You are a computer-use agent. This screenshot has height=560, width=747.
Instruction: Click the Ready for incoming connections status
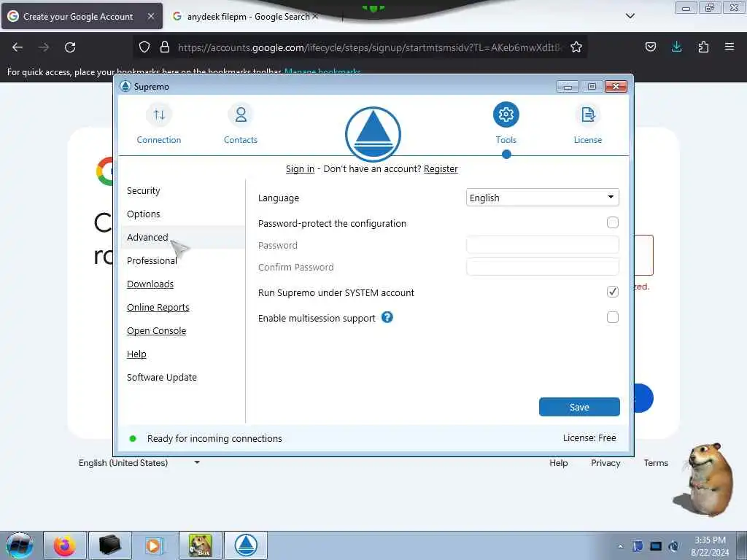(214, 438)
